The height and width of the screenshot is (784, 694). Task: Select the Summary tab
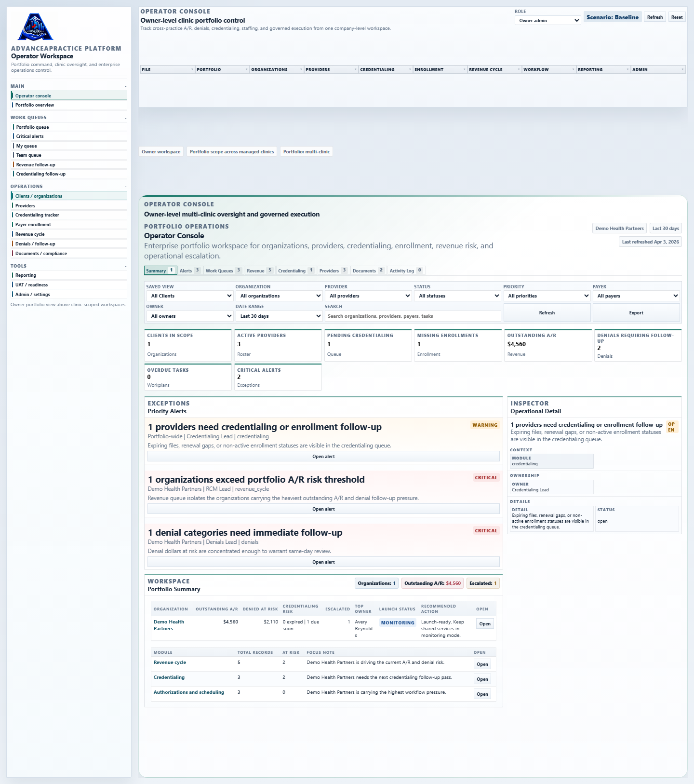pos(160,270)
